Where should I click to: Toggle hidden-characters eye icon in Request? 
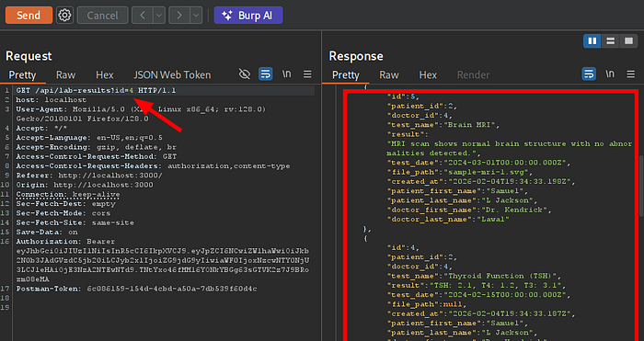245,74
